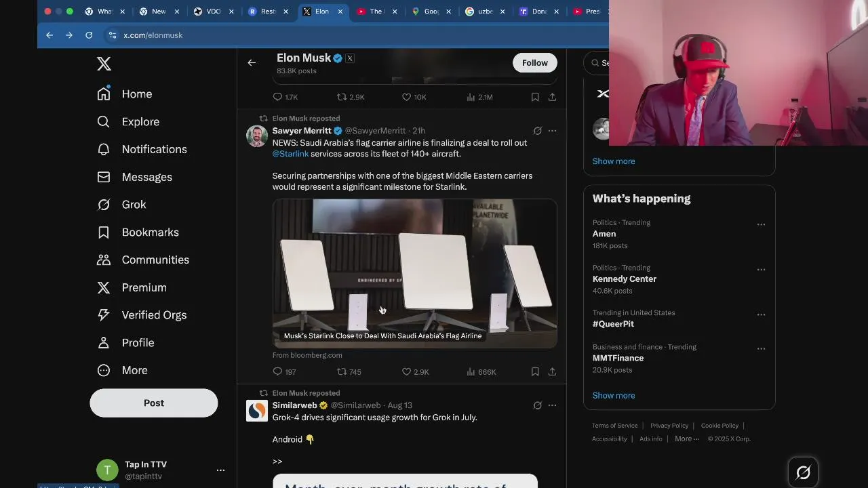Repost the top post with 2.9K reposts
Image resolution: width=868 pixels, height=488 pixels.
[342, 97]
